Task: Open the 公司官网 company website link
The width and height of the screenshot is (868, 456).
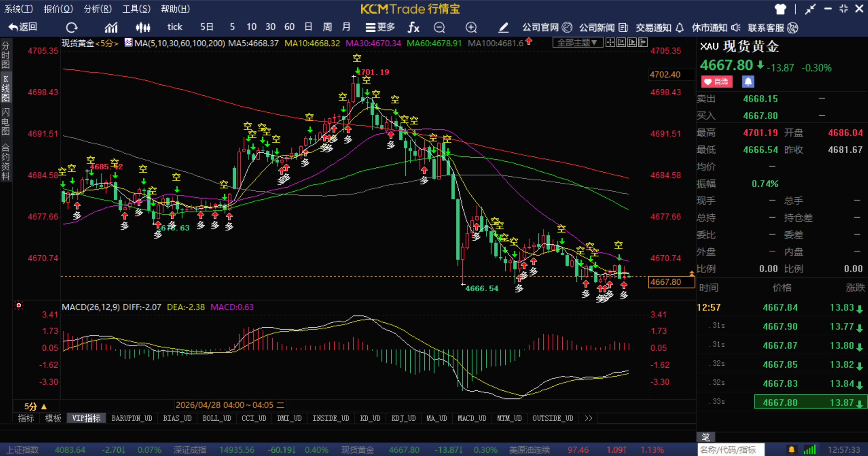Action: coord(547,28)
